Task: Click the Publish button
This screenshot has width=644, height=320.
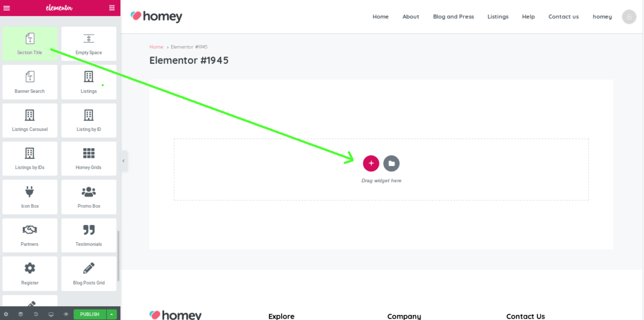Action: [x=90, y=314]
